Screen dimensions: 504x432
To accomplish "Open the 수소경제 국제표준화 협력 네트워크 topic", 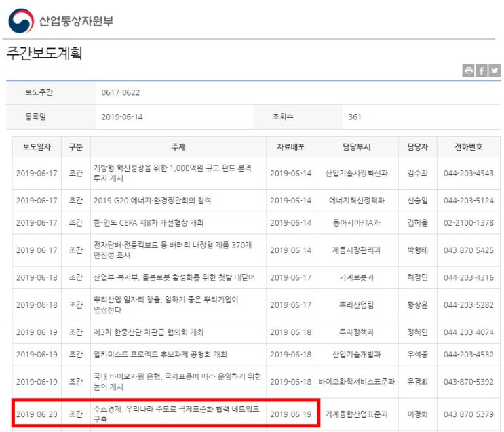I will [176, 414].
